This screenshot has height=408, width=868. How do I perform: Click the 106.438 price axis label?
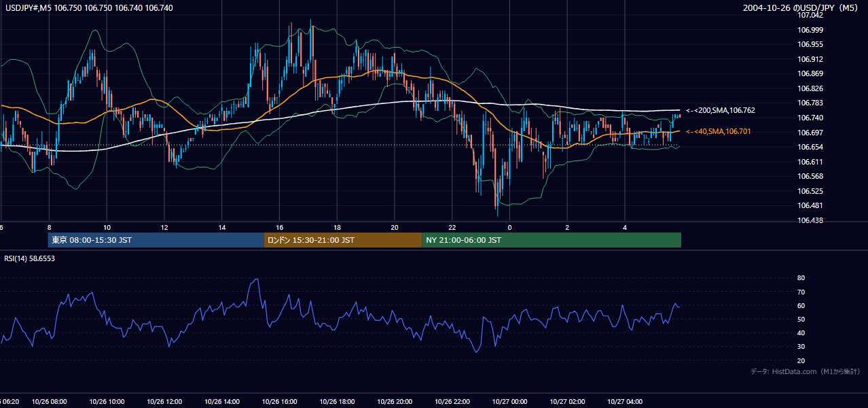[811, 220]
